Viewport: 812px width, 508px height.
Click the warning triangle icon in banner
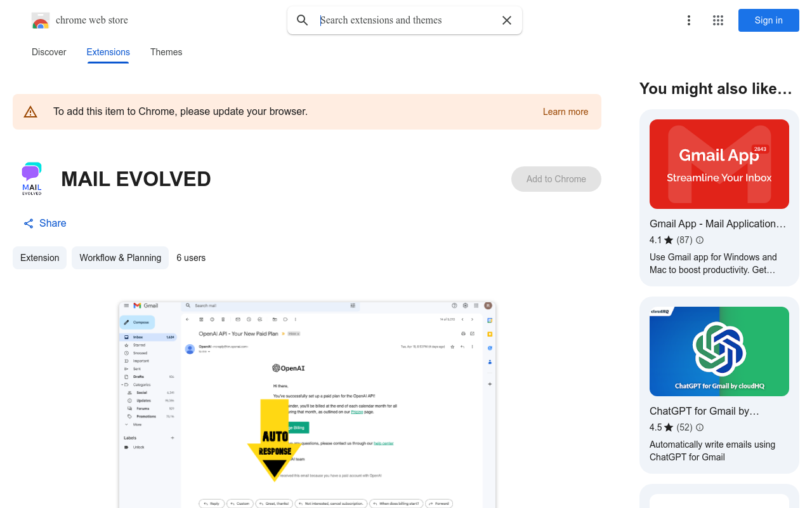point(30,112)
